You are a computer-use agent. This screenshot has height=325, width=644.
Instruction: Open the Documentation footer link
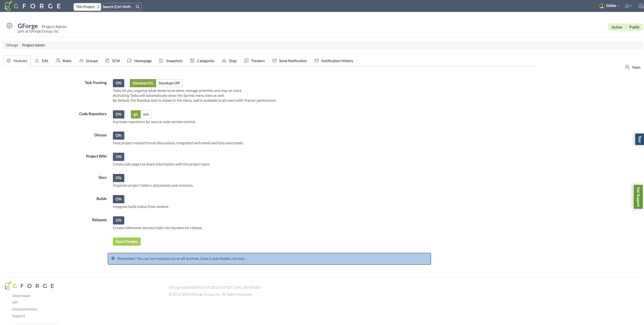[24, 309]
